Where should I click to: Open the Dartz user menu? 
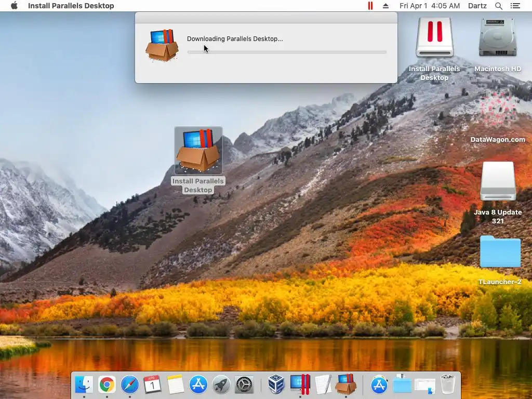click(x=477, y=6)
